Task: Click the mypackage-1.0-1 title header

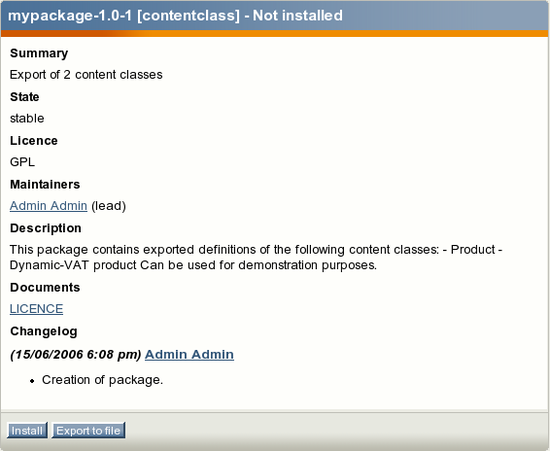Action: (175, 16)
